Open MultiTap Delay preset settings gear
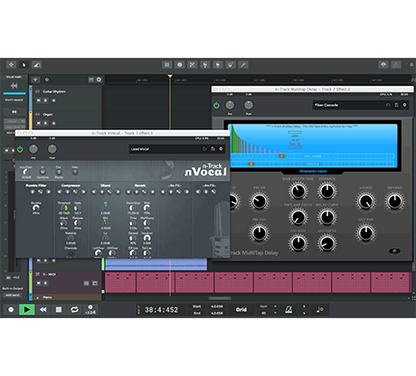 point(405,105)
